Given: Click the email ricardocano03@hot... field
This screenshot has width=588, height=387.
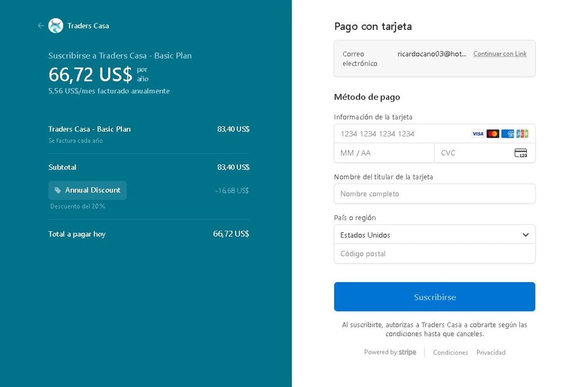Looking at the screenshot, I should point(432,54).
